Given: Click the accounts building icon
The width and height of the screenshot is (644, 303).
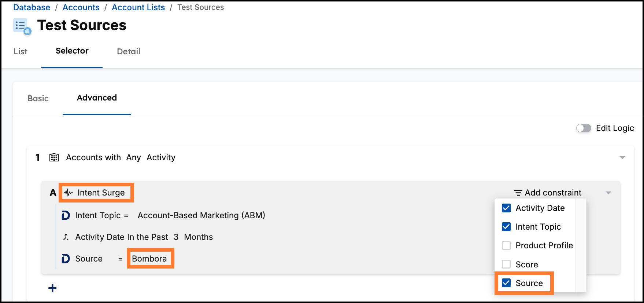Looking at the screenshot, I should pyautogui.click(x=54, y=158).
